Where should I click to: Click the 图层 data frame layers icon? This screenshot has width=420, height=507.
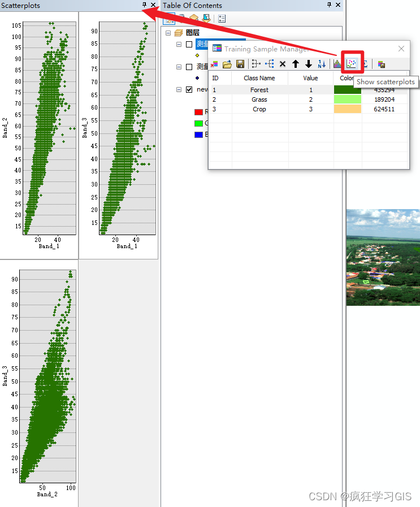[x=179, y=33]
